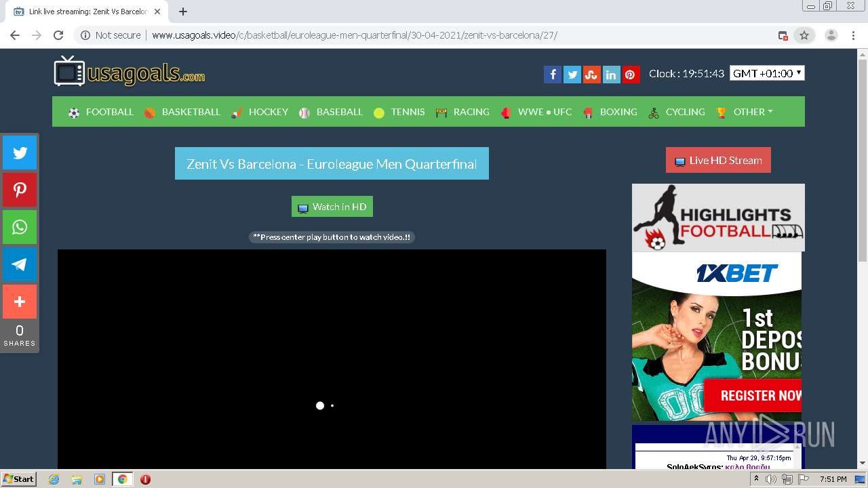Click the black video player area
The height and width of the screenshot is (488, 868).
click(332, 359)
